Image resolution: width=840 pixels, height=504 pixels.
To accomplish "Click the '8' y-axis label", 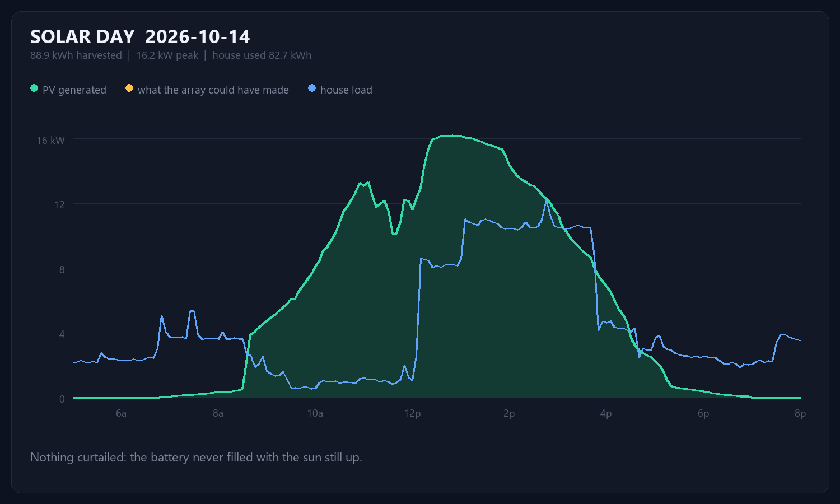I will click(62, 269).
